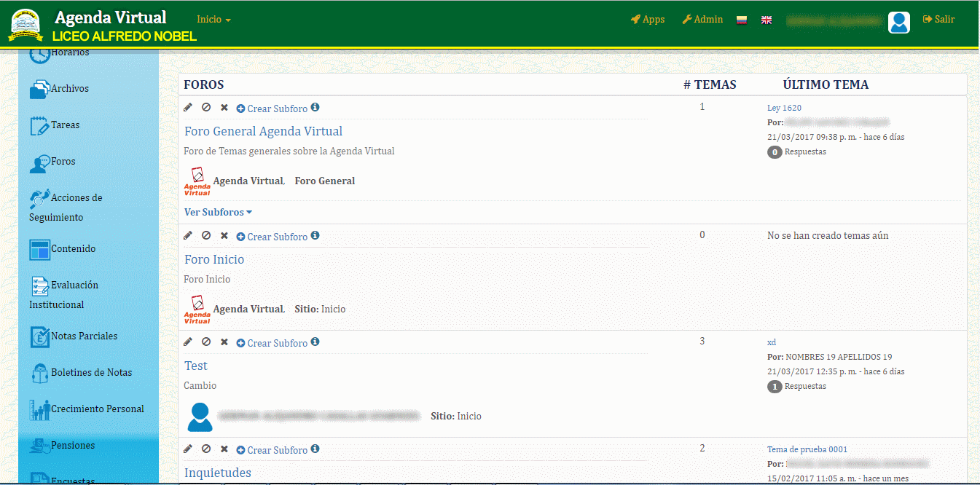This screenshot has width=980, height=485.
Task: Open the Contenido layout icon
Action: tap(39, 249)
